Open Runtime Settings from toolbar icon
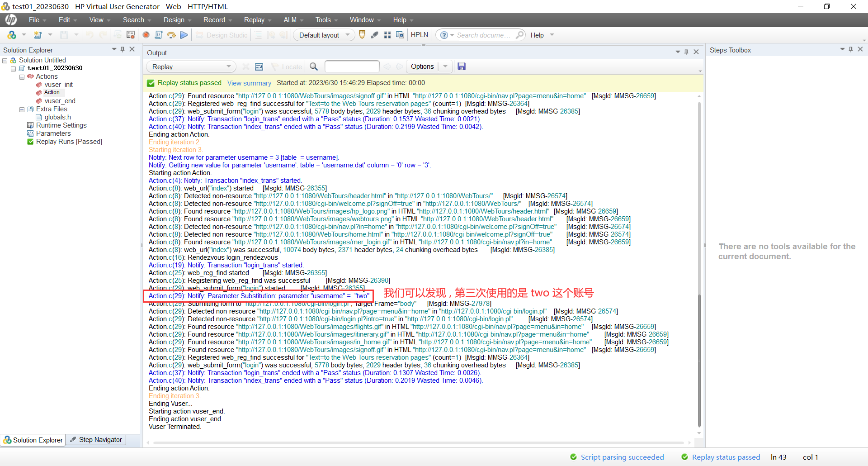This screenshot has width=868, height=466. pos(131,35)
